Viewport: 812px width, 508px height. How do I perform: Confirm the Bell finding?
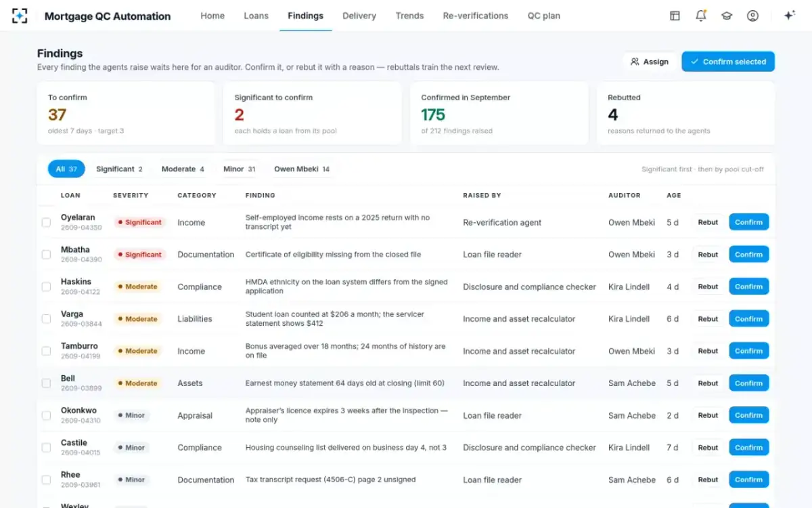tap(748, 383)
